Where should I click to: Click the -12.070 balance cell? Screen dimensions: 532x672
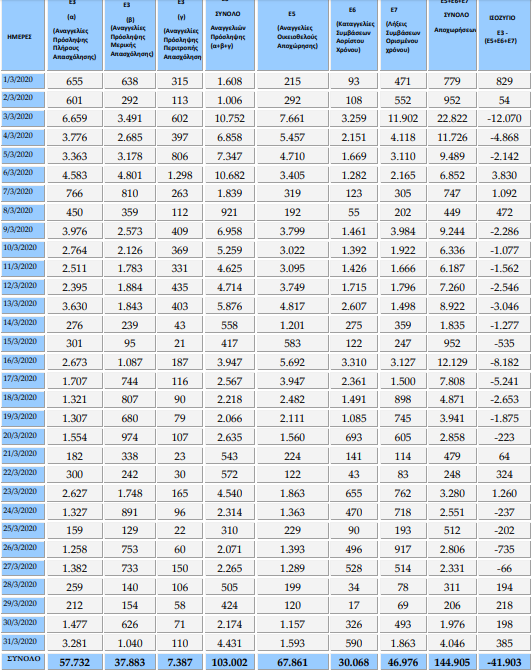504,119
